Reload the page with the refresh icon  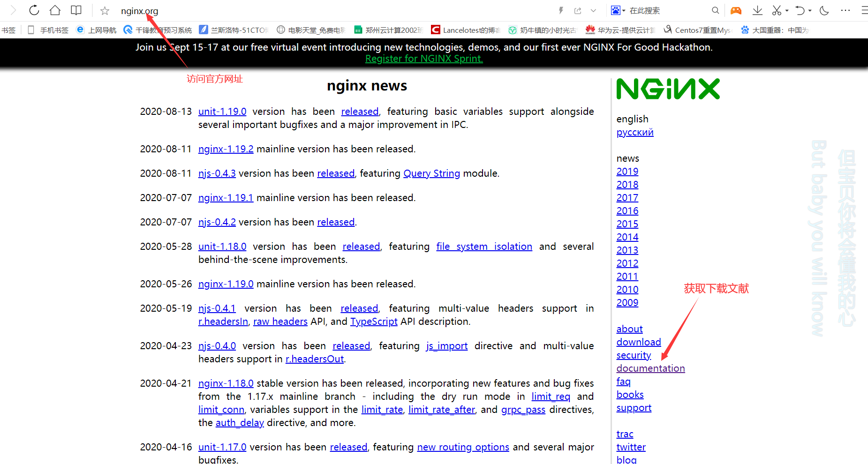coord(34,10)
